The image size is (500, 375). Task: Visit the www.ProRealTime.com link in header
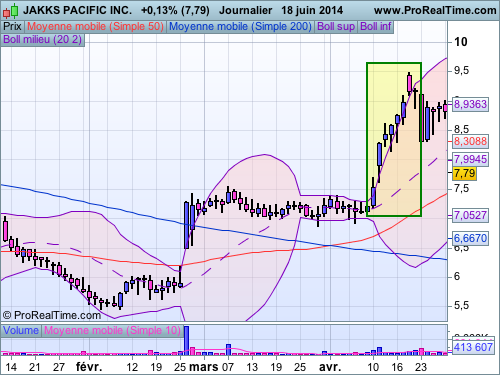[x=435, y=10]
